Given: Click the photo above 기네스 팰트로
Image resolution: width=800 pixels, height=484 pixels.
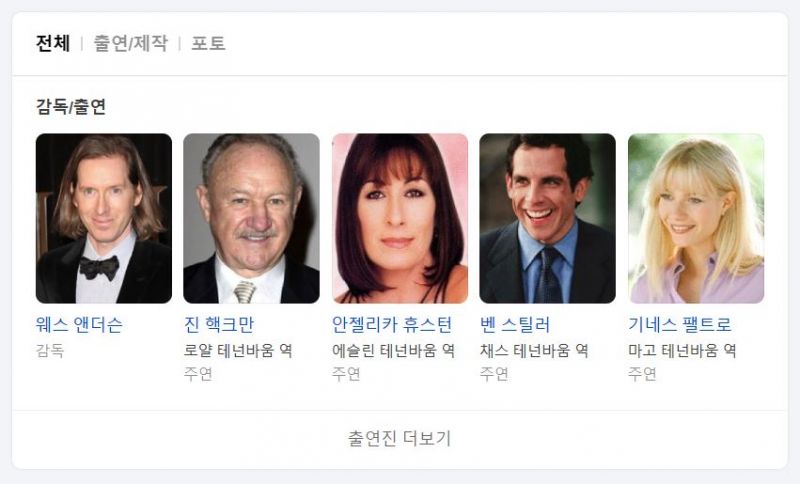Looking at the screenshot, I should tap(696, 218).
